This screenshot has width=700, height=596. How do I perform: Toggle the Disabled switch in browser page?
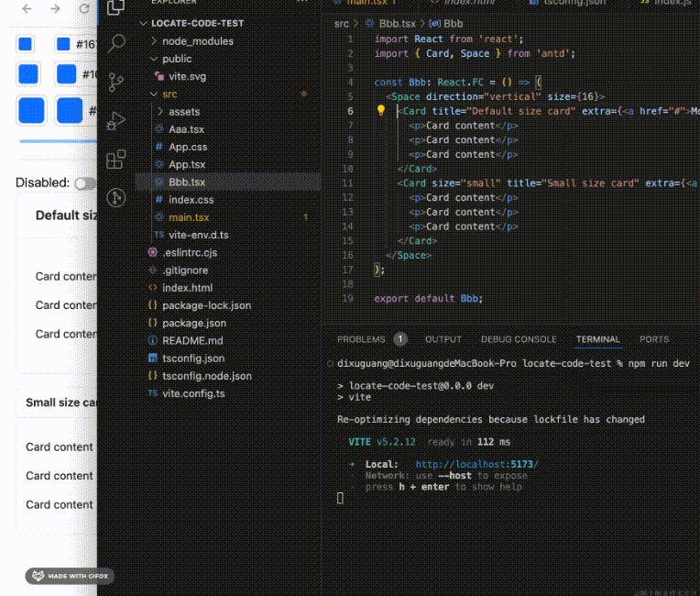click(85, 183)
